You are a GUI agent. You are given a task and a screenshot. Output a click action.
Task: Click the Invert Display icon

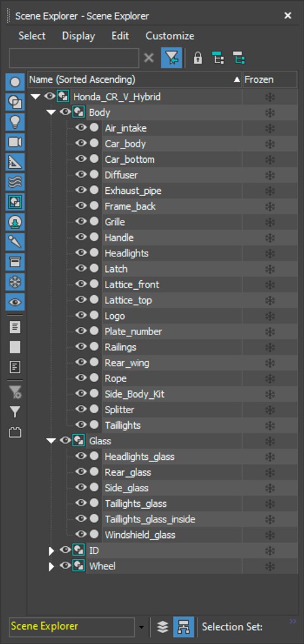(15, 367)
